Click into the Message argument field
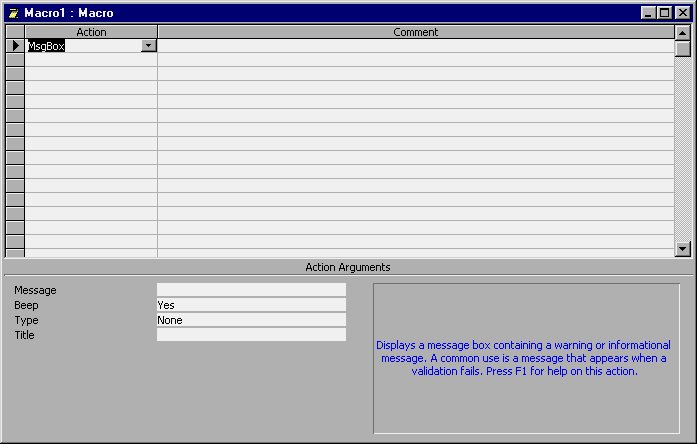The height and width of the screenshot is (444, 697). pos(250,290)
